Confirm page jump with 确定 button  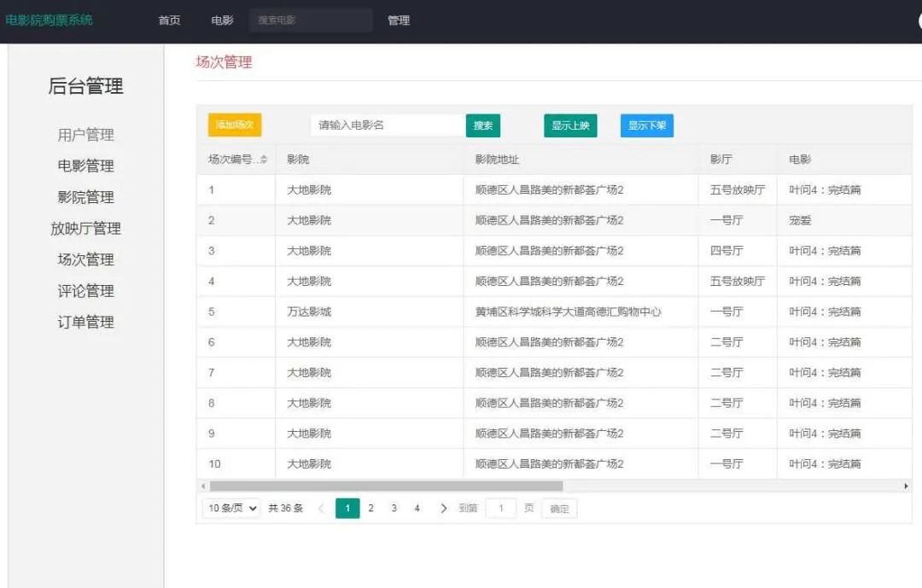559,508
